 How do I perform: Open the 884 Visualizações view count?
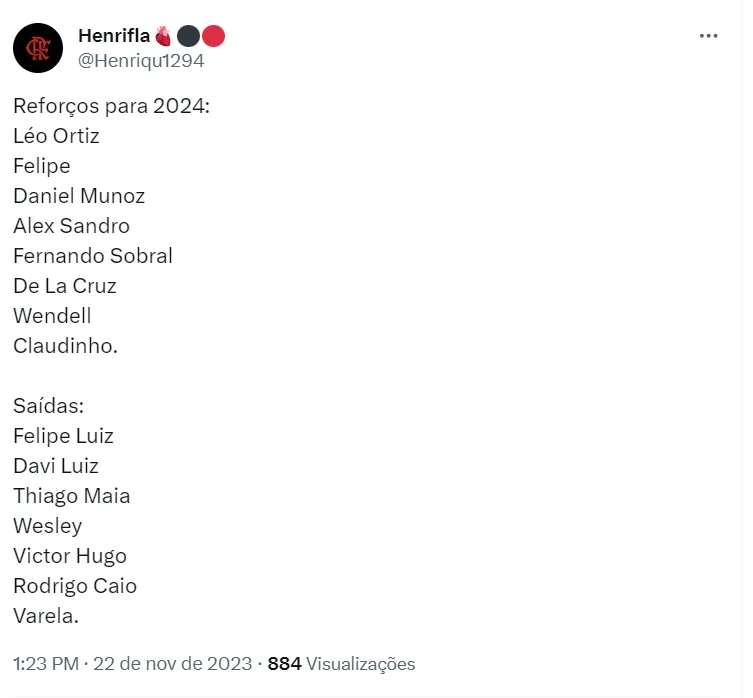click(341, 664)
